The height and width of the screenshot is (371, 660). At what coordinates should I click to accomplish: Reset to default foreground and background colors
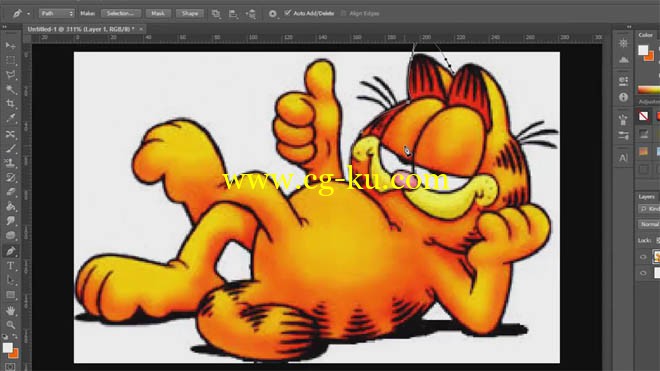(x=5, y=337)
